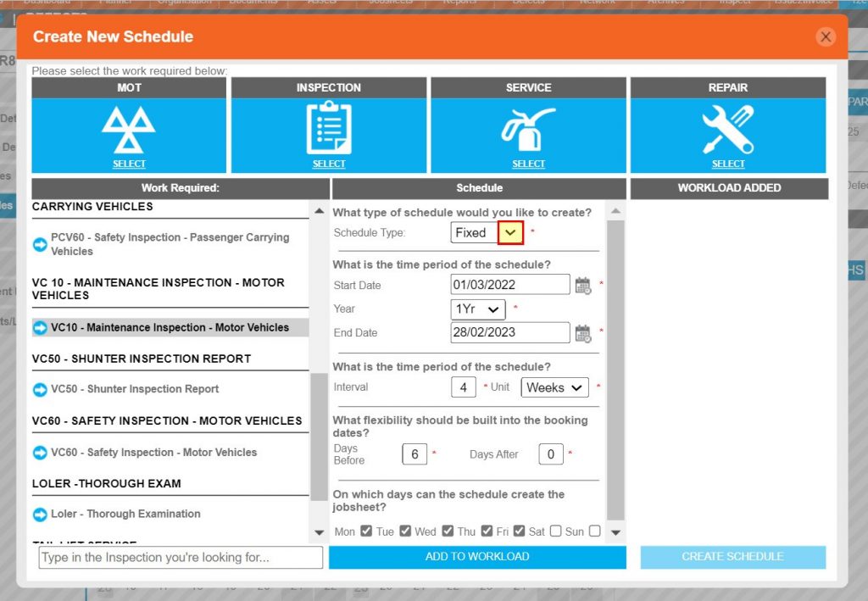This screenshot has width=868, height=601.
Task: Click the Repair wrench and screwdriver icon
Action: (x=728, y=125)
